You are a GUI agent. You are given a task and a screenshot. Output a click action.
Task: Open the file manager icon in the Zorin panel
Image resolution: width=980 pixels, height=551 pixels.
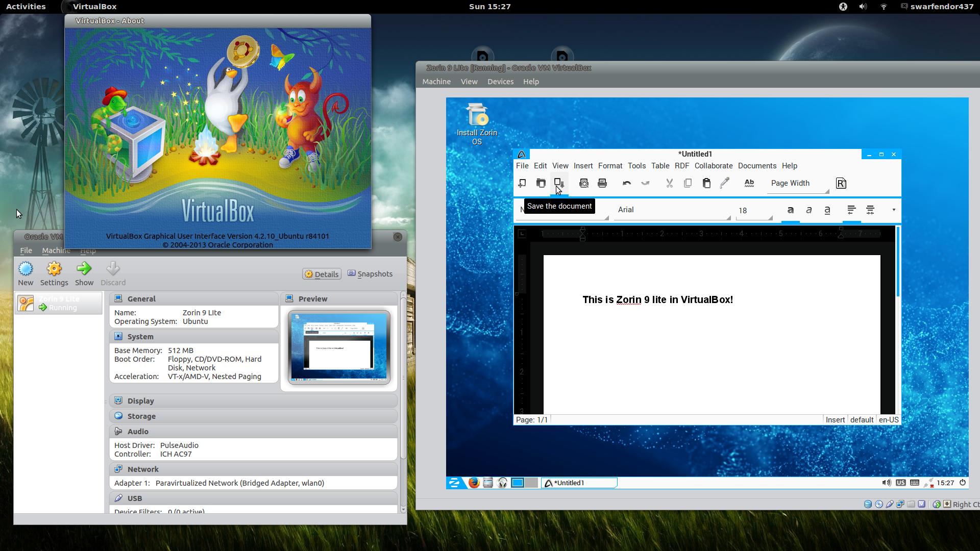pos(488,483)
